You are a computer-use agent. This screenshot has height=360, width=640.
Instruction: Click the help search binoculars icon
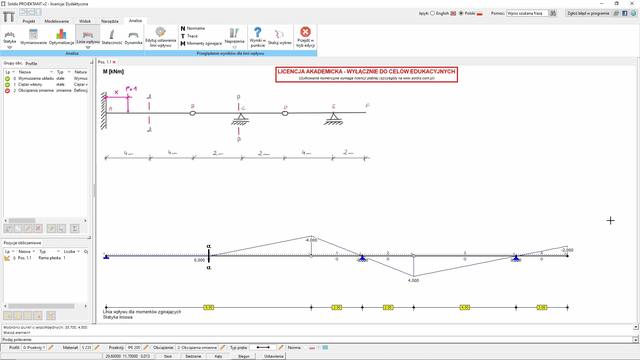coord(553,13)
